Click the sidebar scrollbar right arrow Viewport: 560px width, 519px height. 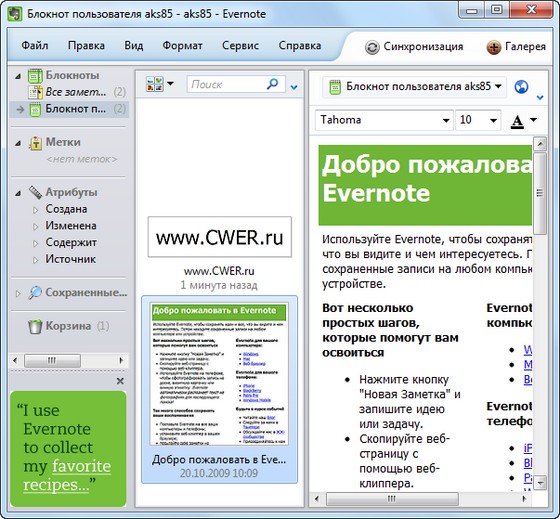pos(121,360)
